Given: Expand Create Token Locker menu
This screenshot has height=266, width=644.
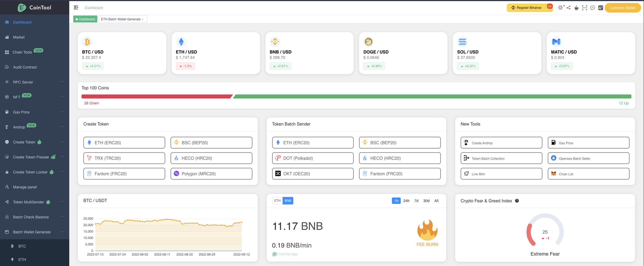Looking at the screenshot, I should click(35, 172).
